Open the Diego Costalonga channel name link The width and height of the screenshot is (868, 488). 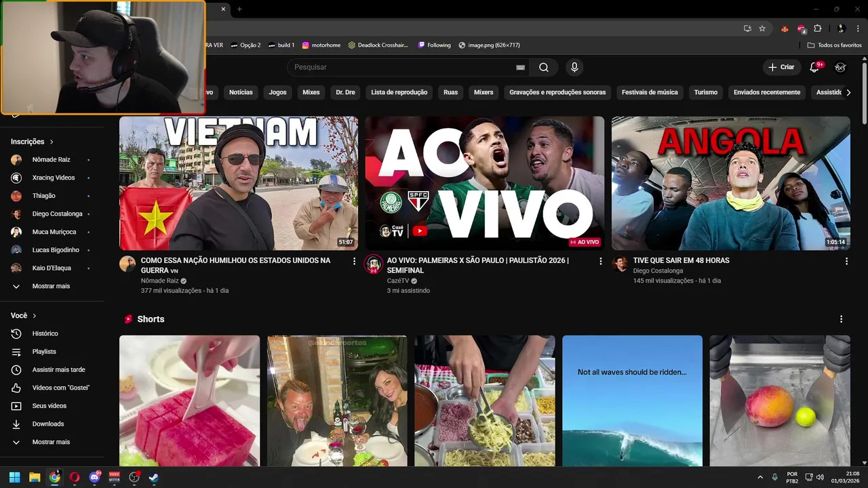(x=658, y=271)
